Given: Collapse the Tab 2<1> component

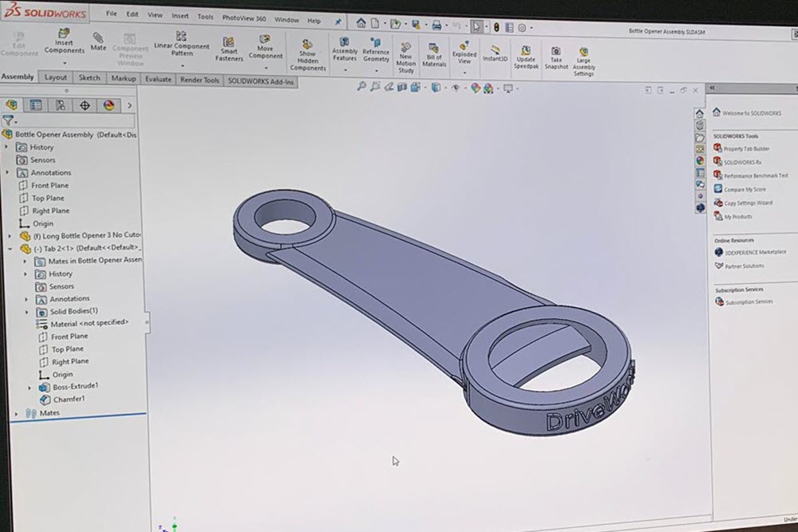Looking at the screenshot, I should point(10,249).
